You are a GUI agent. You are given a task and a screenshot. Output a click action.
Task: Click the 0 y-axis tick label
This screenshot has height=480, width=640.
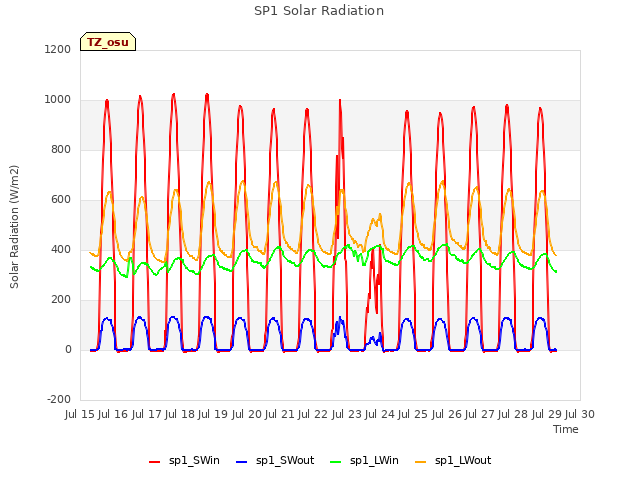click(68, 349)
